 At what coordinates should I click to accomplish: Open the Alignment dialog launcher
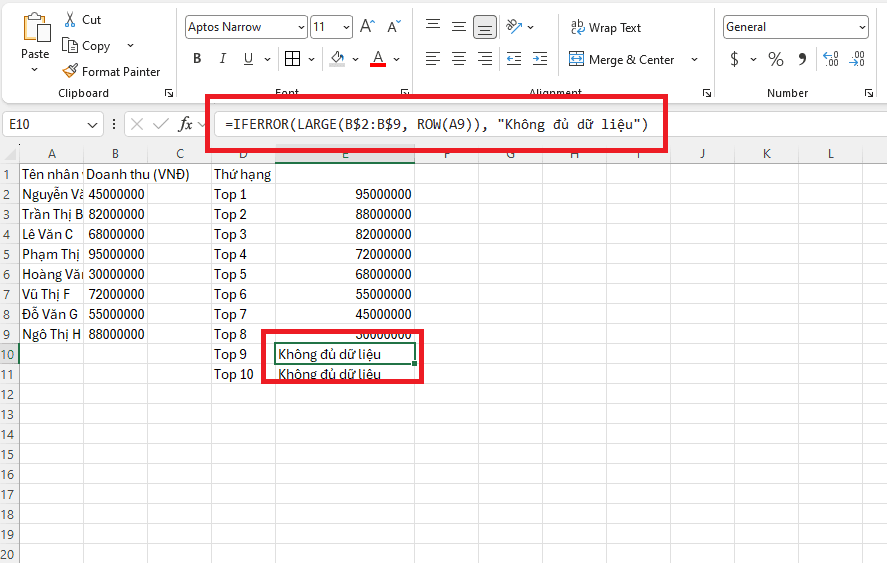[707, 93]
